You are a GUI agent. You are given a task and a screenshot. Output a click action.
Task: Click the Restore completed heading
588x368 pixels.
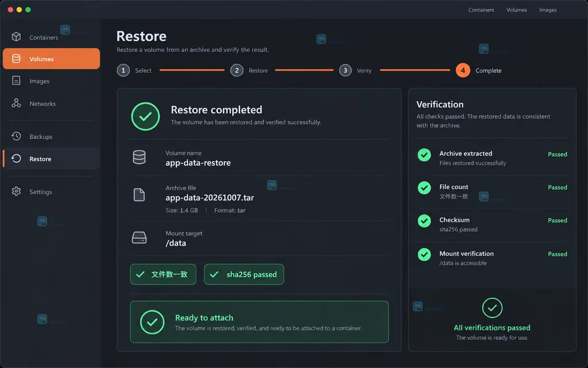click(x=216, y=110)
